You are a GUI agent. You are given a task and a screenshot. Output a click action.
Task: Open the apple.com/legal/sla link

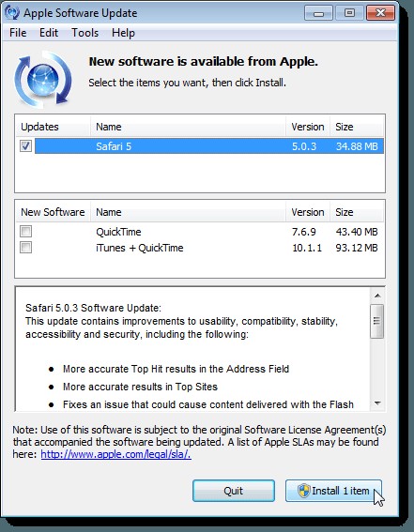pyautogui.click(x=116, y=454)
